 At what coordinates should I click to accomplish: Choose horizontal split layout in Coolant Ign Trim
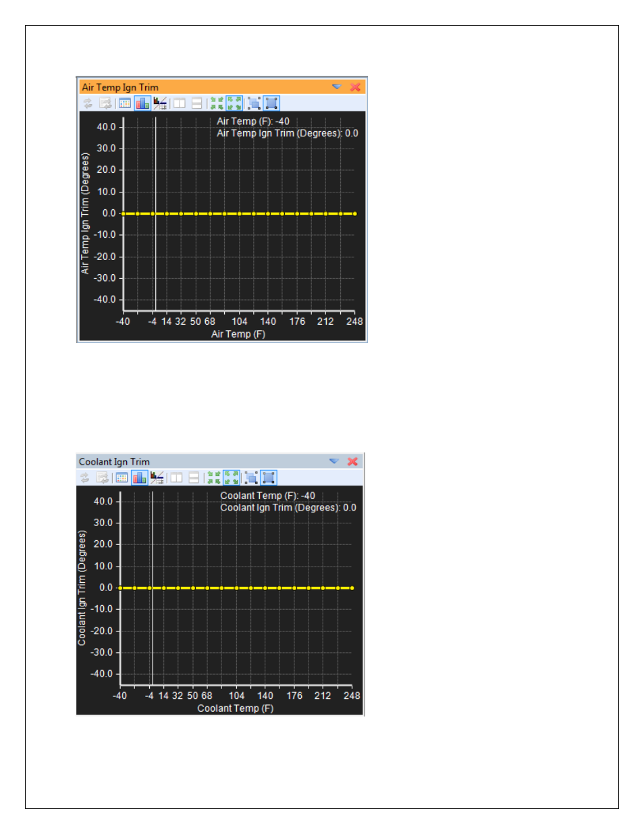194,477
